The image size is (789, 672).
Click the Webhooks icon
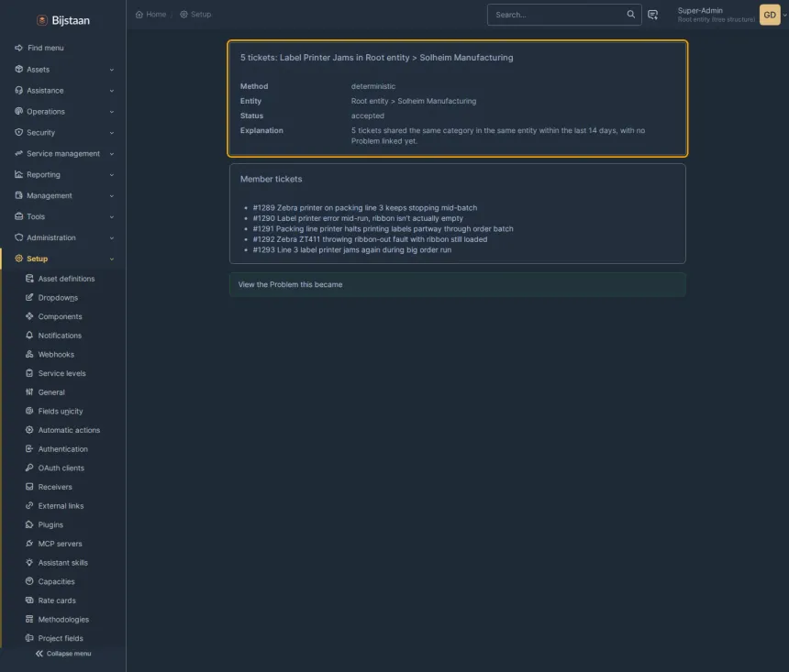coord(29,354)
